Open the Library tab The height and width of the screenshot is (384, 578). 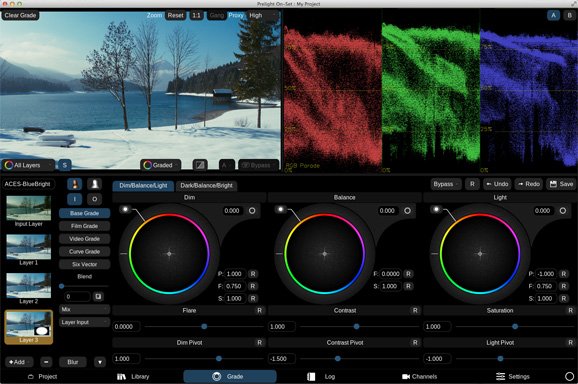[133, 376]
